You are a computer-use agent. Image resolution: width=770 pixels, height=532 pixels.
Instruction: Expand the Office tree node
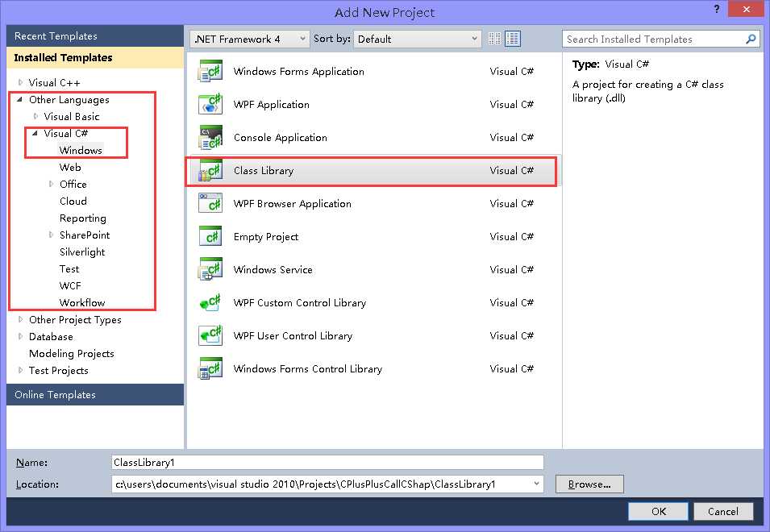point(51,184)
